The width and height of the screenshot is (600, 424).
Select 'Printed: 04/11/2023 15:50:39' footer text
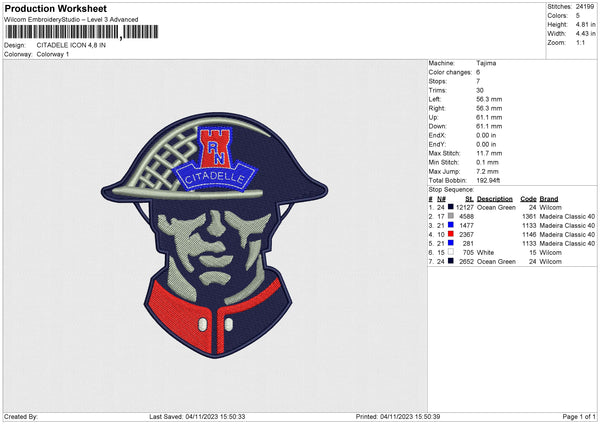point(398,416)
